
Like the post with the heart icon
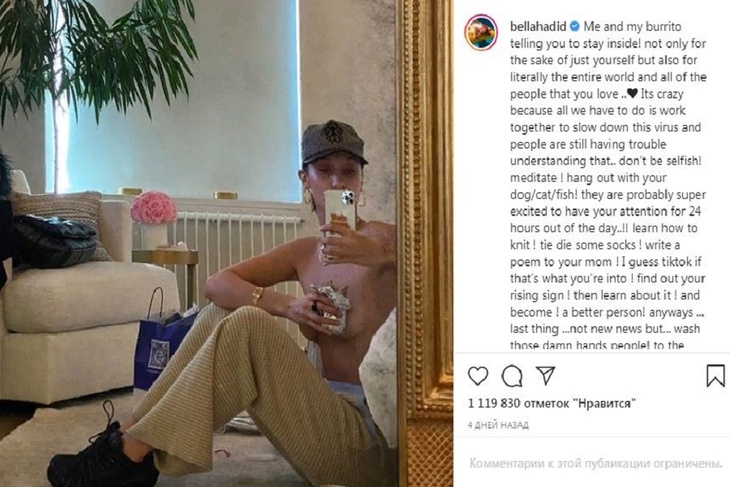point(478,376)
